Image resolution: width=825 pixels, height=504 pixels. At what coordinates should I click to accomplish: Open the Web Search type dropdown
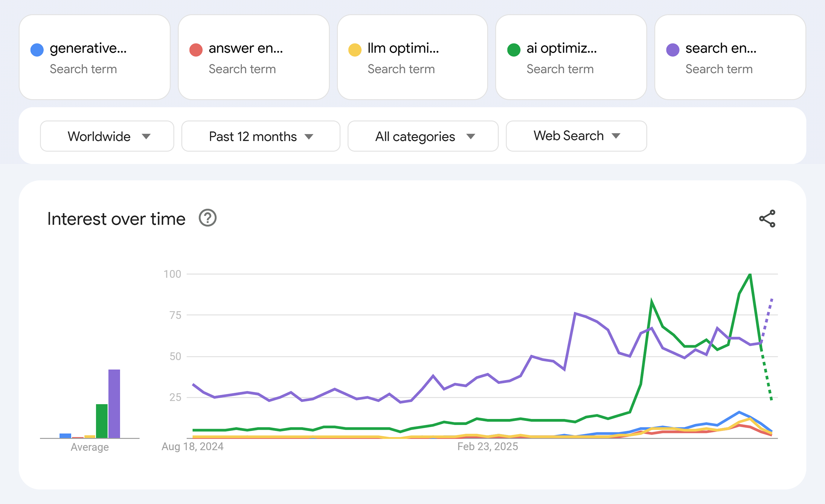(576, 136)
